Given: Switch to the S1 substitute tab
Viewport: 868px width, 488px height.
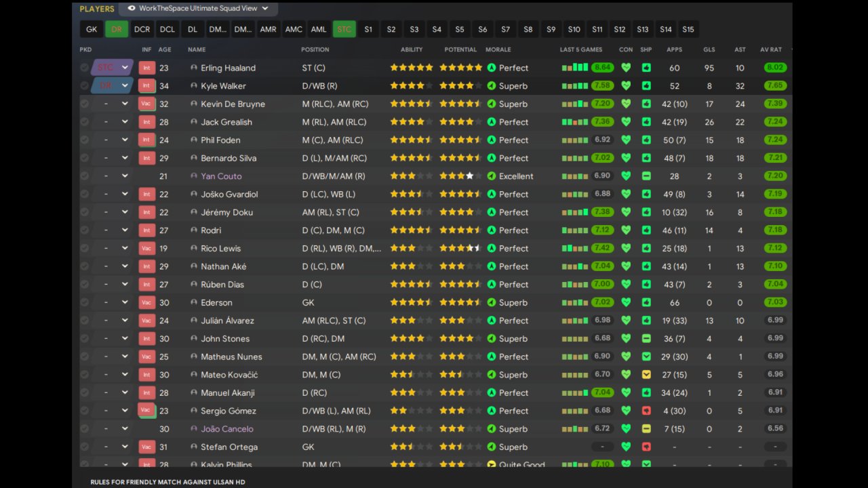Looking at the screenshot, I should (368, 29).
